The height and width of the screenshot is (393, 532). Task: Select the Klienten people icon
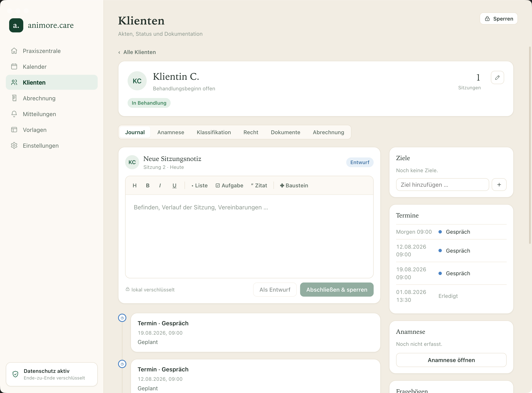tap(14, 82)
